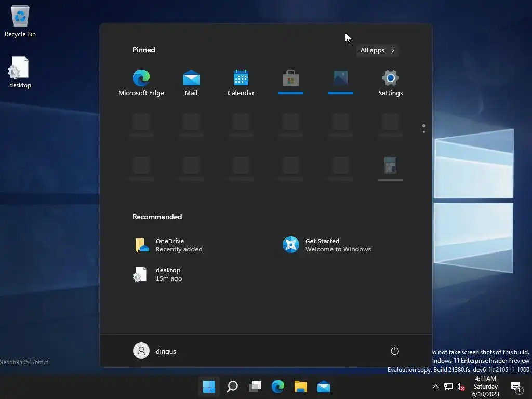Click the Recommended section heading

(x=157, y=217)
